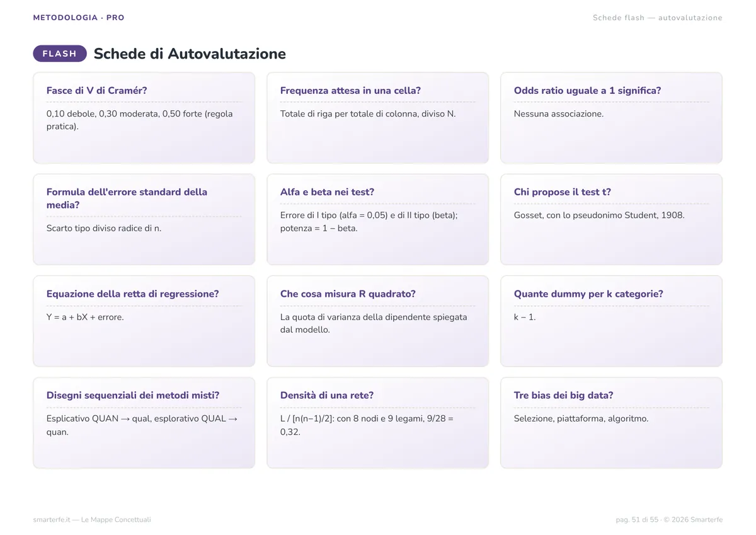Select the 'Densità di una rete?' card
Viewport: 756px width, 535px height.
point(377,423)
